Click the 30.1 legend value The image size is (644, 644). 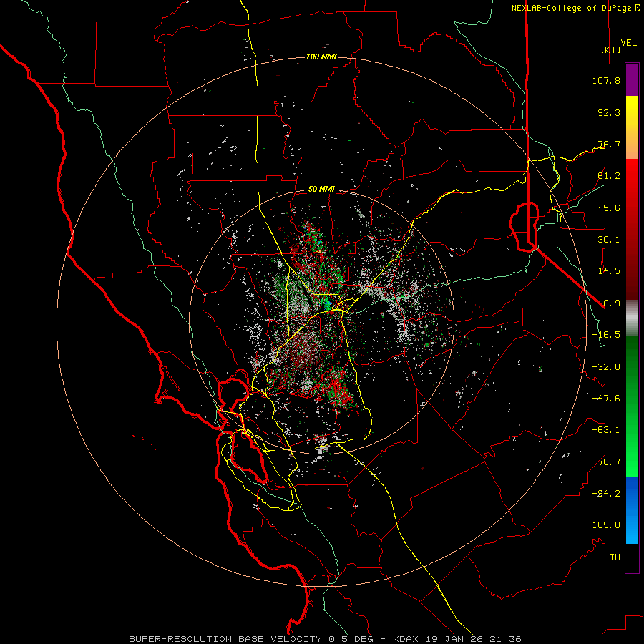[609, 240]
